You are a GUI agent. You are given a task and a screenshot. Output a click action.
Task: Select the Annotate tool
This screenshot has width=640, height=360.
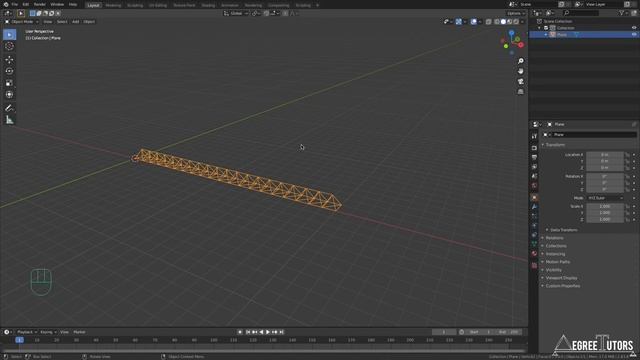[9, 108]
